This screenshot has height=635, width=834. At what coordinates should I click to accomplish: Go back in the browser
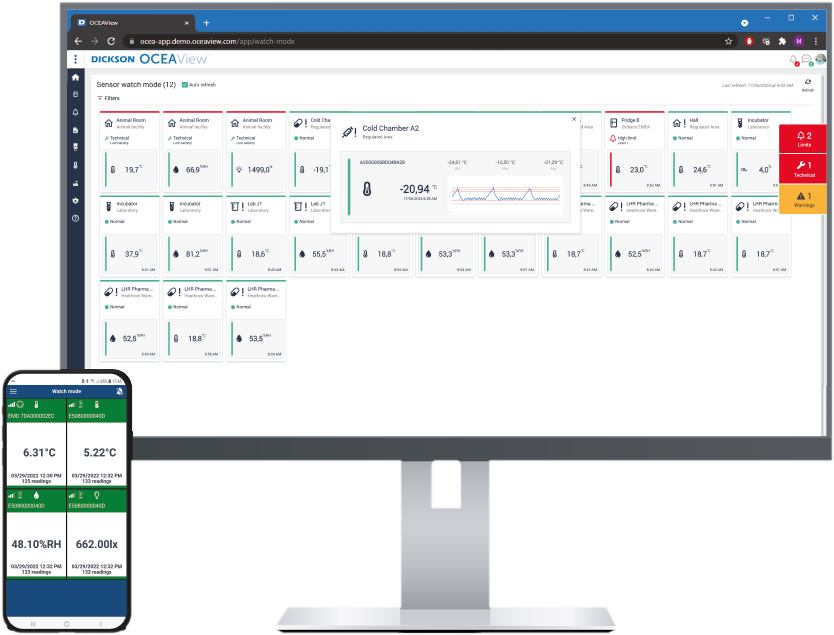78,41
